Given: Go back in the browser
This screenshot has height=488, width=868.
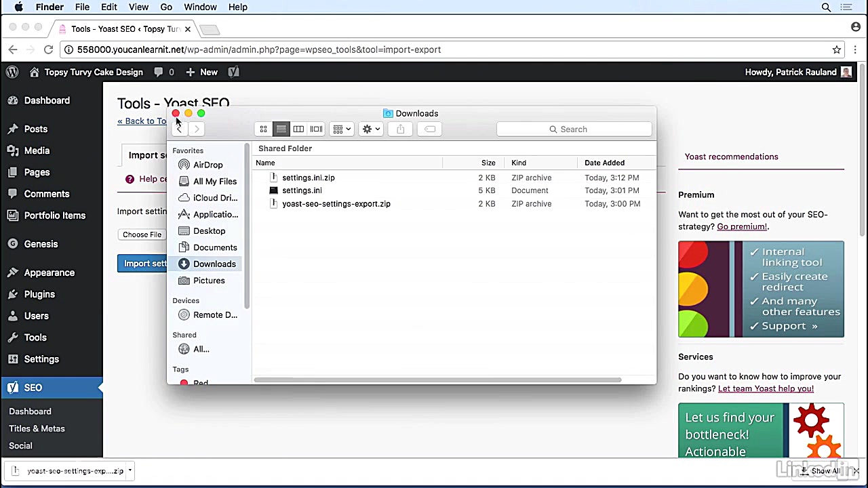Looking at the screenshot, I should [13, 49].
